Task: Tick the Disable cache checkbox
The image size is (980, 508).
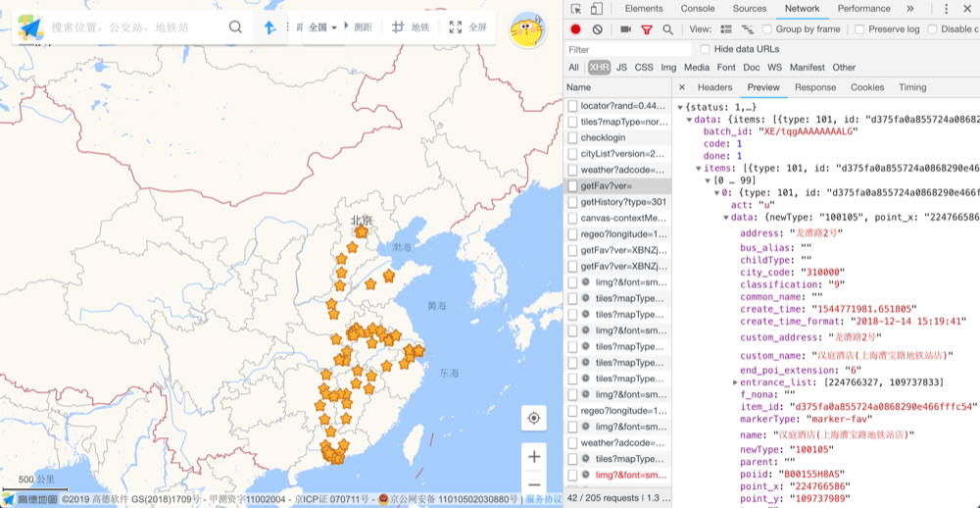Action: (932, 28)
